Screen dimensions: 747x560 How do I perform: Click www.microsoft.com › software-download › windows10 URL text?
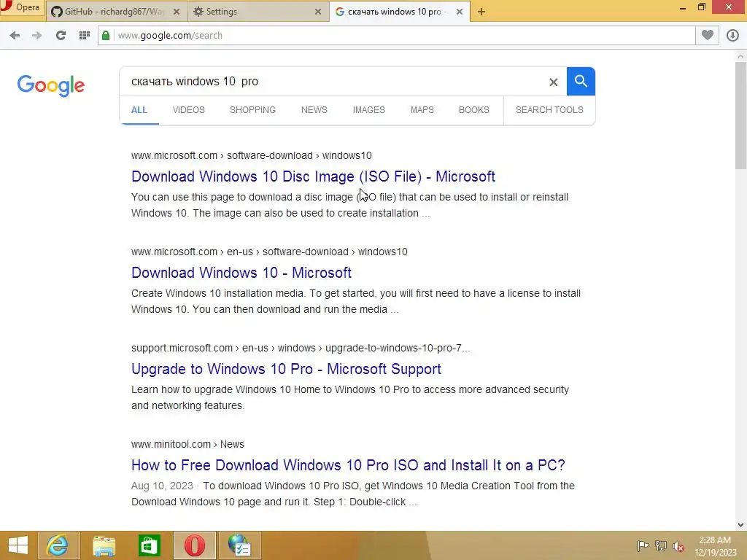pyautogui.click(x=252, y=156)
